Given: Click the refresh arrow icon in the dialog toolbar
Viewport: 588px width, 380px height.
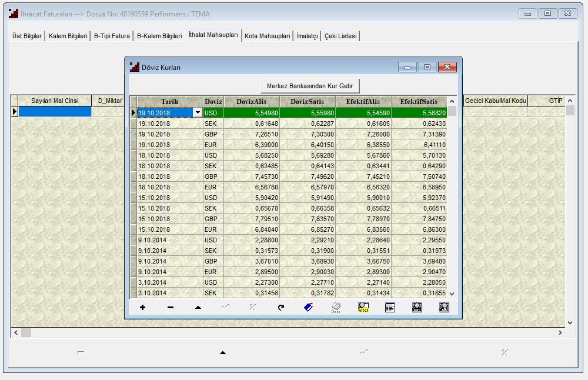Looking at the screenshot, I should pos(281,307).
